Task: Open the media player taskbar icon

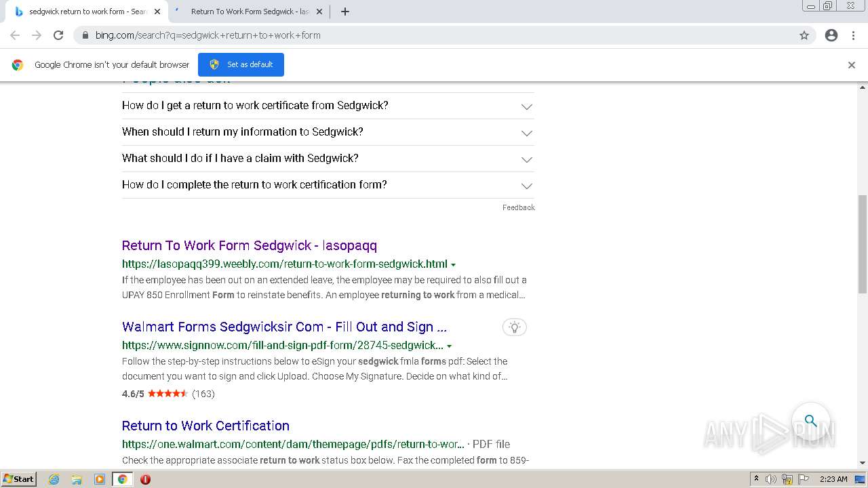Action: click(100, 479)
